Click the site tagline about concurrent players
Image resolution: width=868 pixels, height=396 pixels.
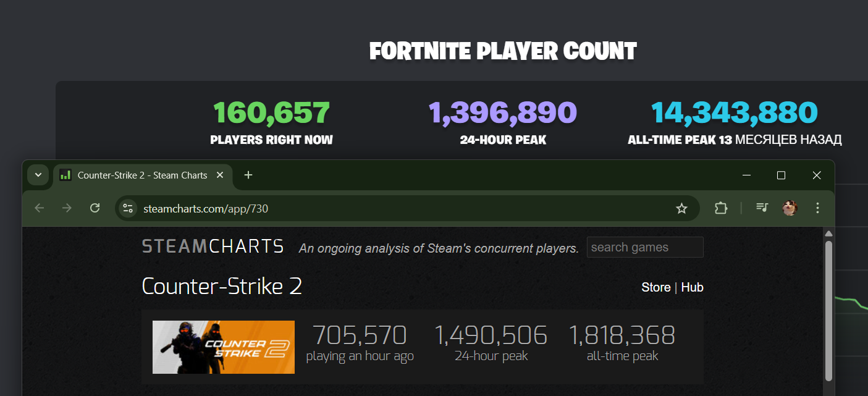pyautogui.click(x=439, y=248)
